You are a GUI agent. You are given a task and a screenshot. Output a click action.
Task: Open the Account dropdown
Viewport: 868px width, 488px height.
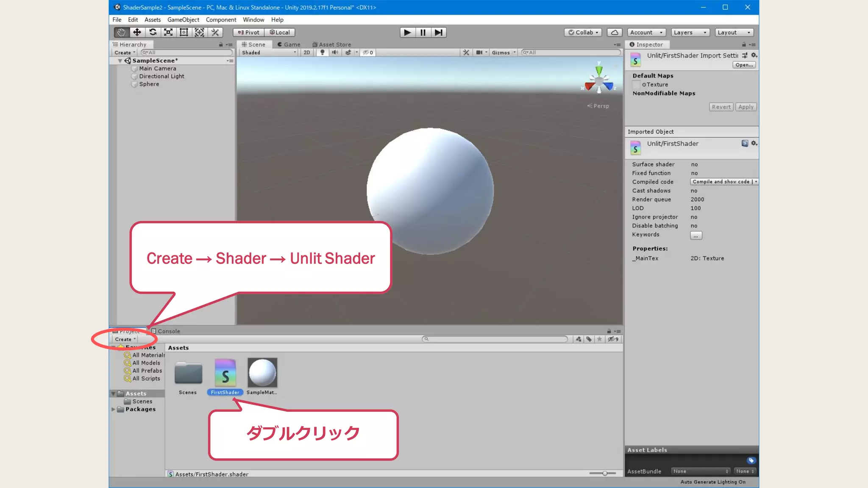coord(646,32)
